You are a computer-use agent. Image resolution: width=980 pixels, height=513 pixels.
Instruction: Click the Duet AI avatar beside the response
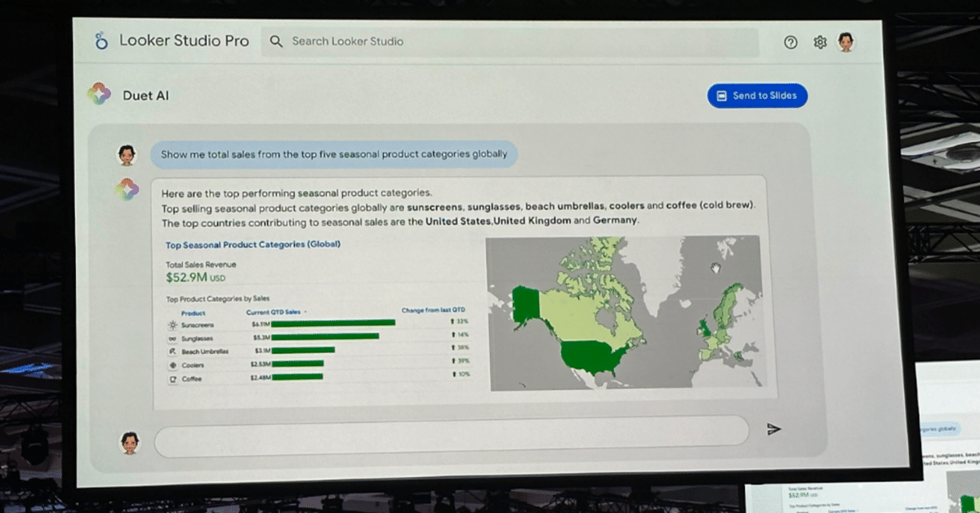[127, 190]
